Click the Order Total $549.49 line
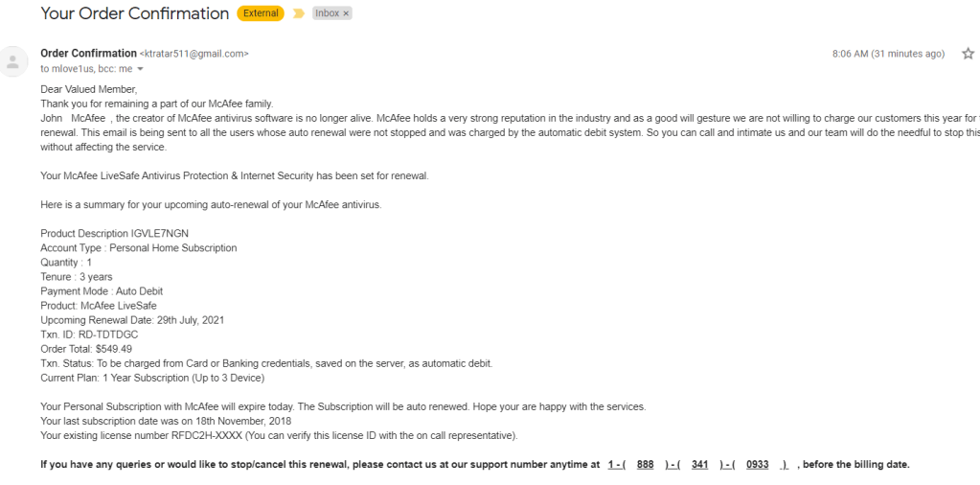 (86, 349)
